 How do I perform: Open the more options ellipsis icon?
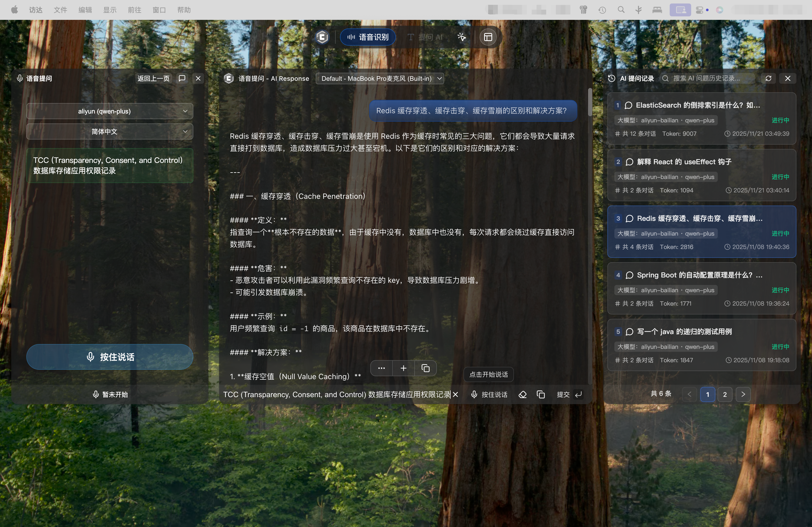tap(382, 368)
